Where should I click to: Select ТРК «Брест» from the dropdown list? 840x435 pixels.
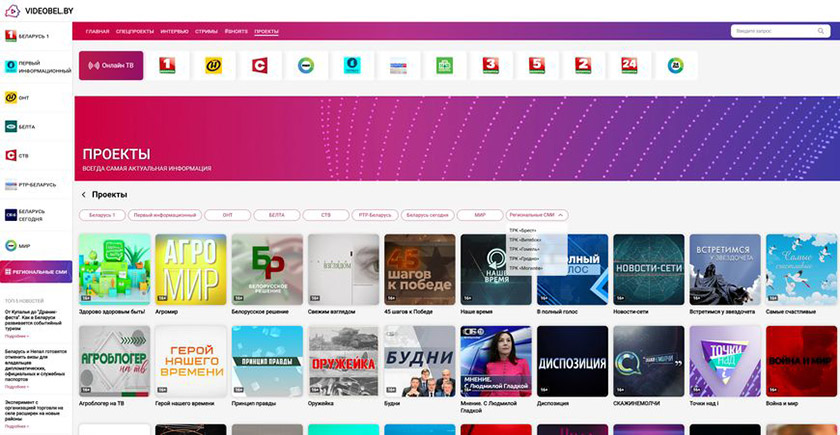tap(524, 231)
